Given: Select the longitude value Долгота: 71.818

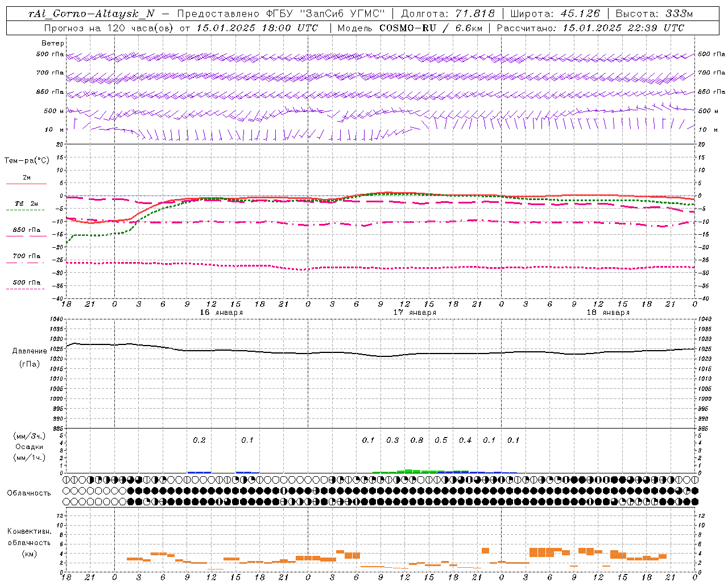Looking at the screenshot, I should tap(448, 14).
